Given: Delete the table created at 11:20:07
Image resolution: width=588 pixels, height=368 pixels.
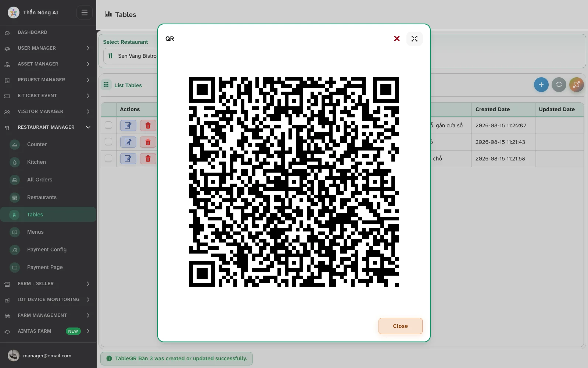Looking at the screenshot, I should click(148, 125).
